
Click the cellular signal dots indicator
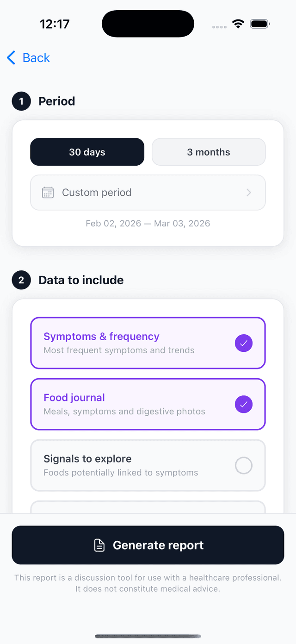pyautogui.click(x=219, y=26)
